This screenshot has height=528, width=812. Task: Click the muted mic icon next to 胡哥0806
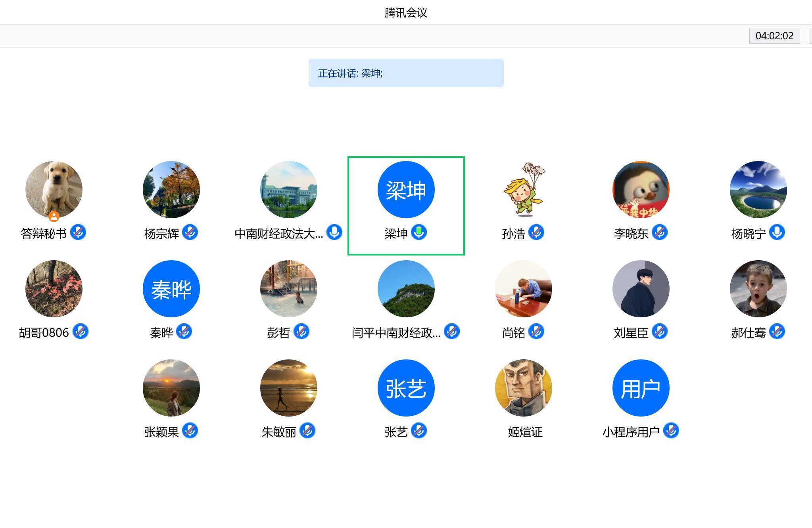[81, 332]
